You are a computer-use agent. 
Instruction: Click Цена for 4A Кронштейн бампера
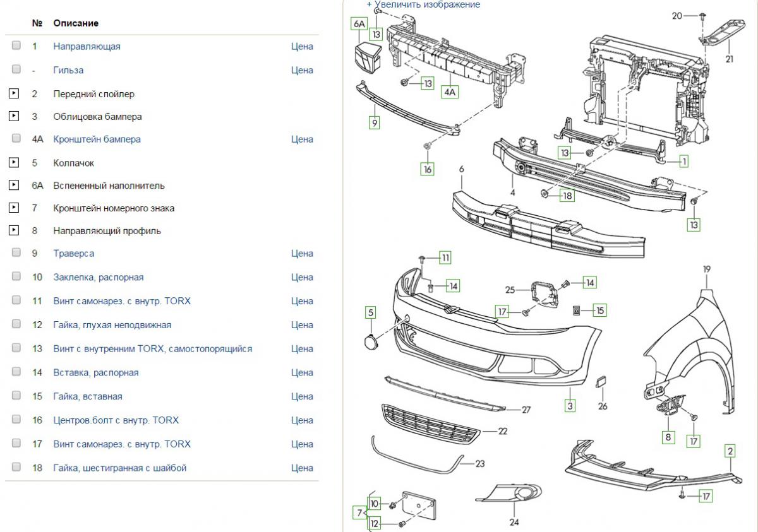(302, 139)
